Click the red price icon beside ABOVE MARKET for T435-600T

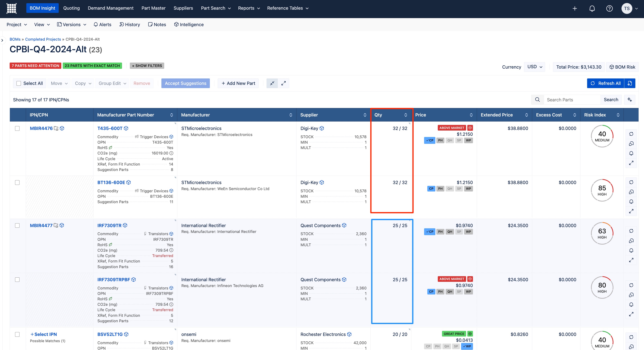470,128
